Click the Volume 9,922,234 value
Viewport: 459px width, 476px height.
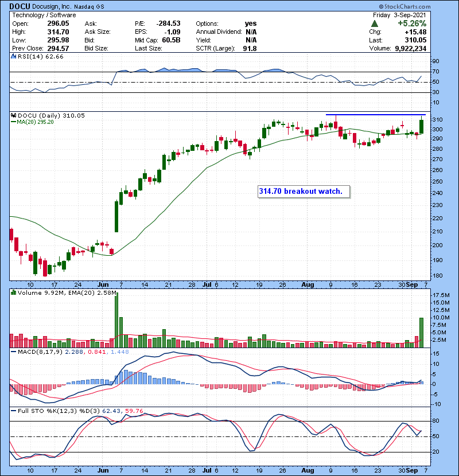(x=410, y=49)
